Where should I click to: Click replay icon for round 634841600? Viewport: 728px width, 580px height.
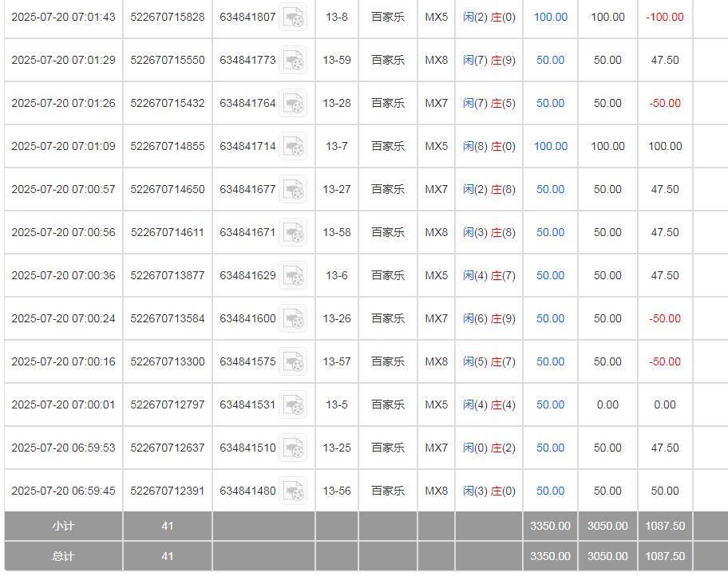pyautogui.click(x=293, y=318)
